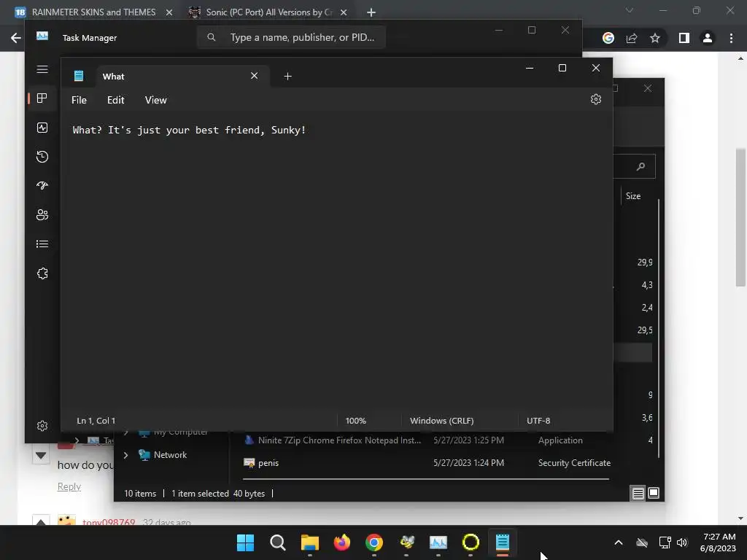Open Notepad Edit menu
747x560 pixels.
pyautogui.click(x=116, y=100)
